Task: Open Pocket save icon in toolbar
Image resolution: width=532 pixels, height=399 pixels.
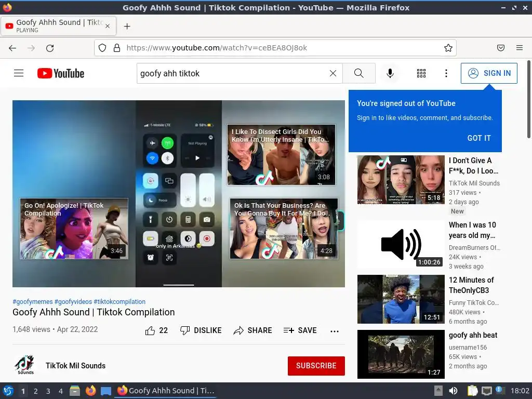Action: 501,48
